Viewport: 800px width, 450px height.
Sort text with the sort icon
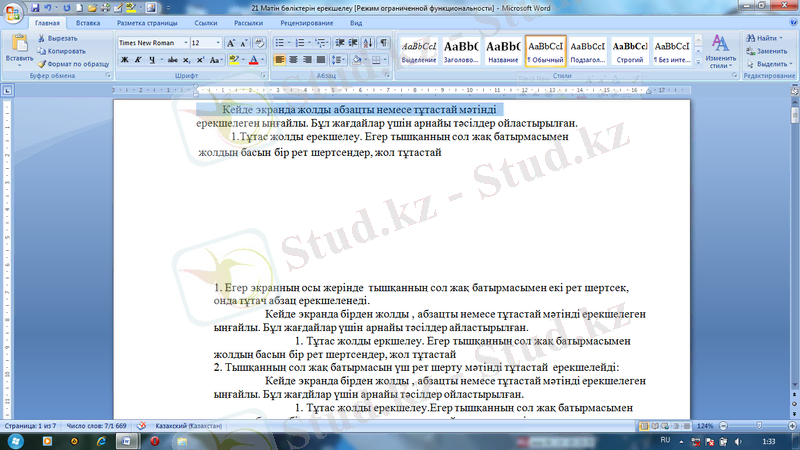pos(367,43)
